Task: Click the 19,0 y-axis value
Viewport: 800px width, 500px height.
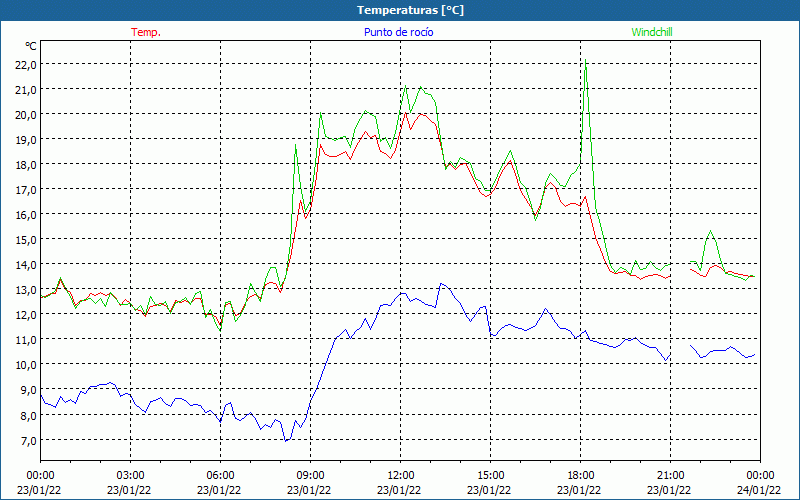Action: click(x=27, y=139)
